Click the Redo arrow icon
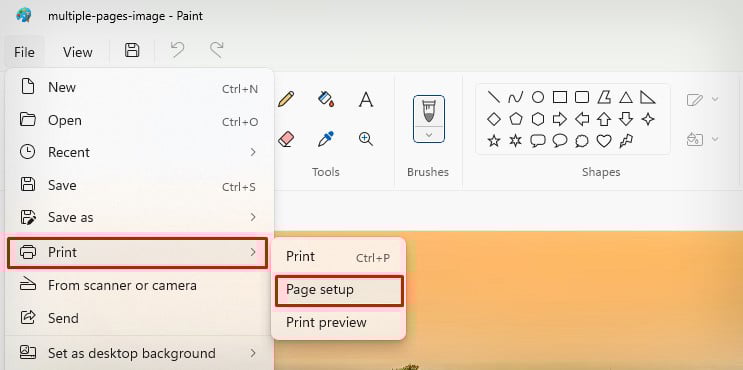 pyautogui.click(x=217, y=50)
